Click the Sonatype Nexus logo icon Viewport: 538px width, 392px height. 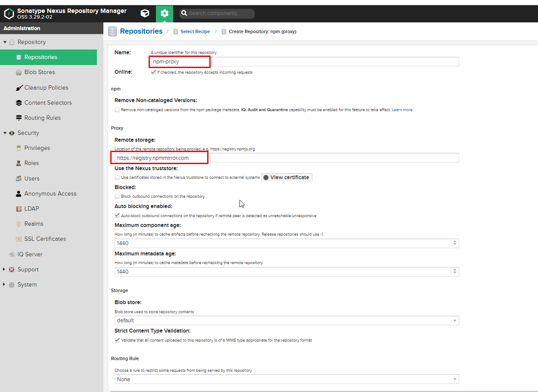pos(9,14)
